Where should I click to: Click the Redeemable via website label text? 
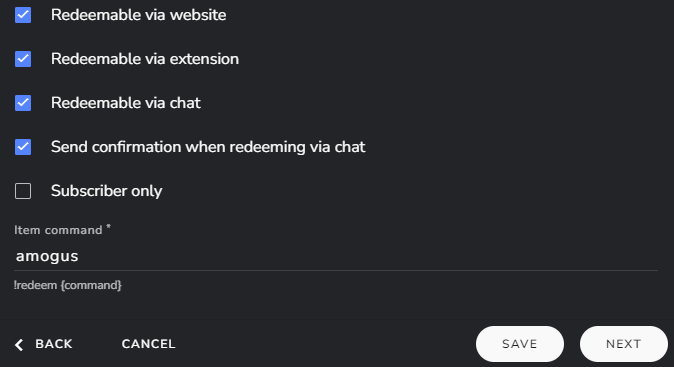(138, 15)
